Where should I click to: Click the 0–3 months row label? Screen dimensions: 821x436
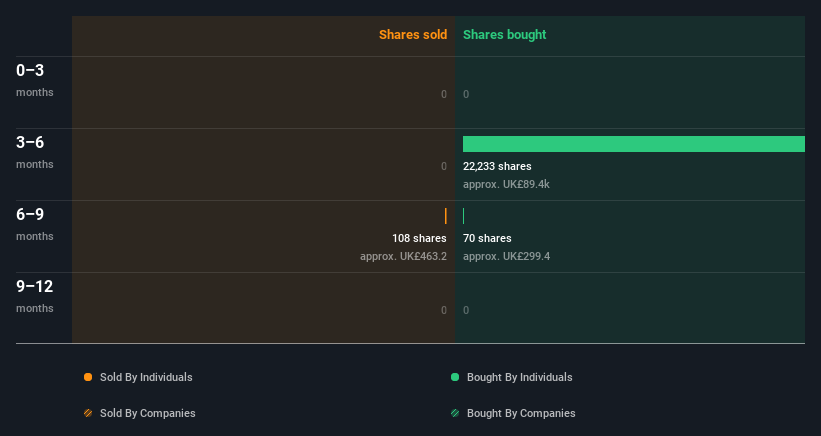pyautogui.click(x=35, y=80)
